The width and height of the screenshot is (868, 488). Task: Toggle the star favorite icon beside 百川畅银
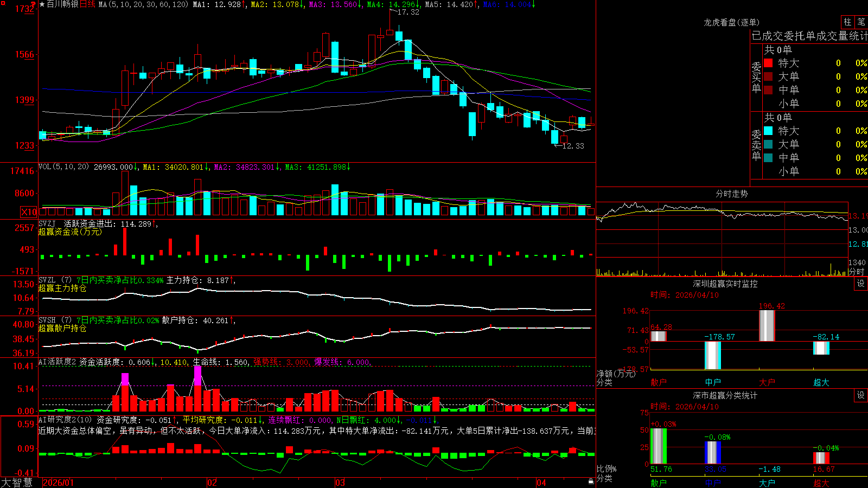[42, 4]
